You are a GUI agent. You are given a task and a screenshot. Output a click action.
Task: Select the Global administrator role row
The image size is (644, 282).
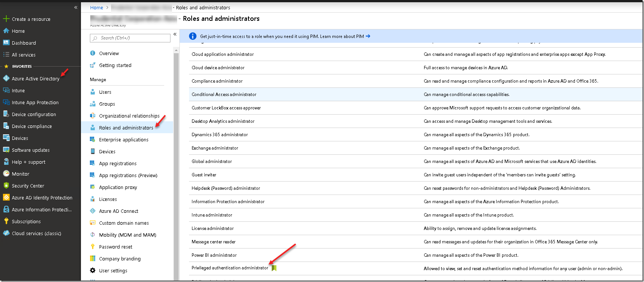click(212, 161)
